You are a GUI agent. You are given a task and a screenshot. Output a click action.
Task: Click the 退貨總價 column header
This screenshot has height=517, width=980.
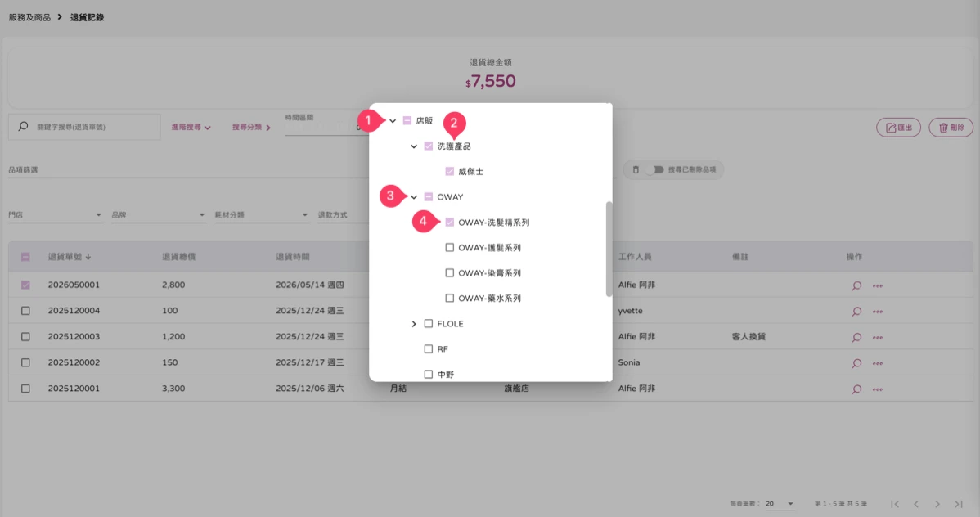coord(179,257)
